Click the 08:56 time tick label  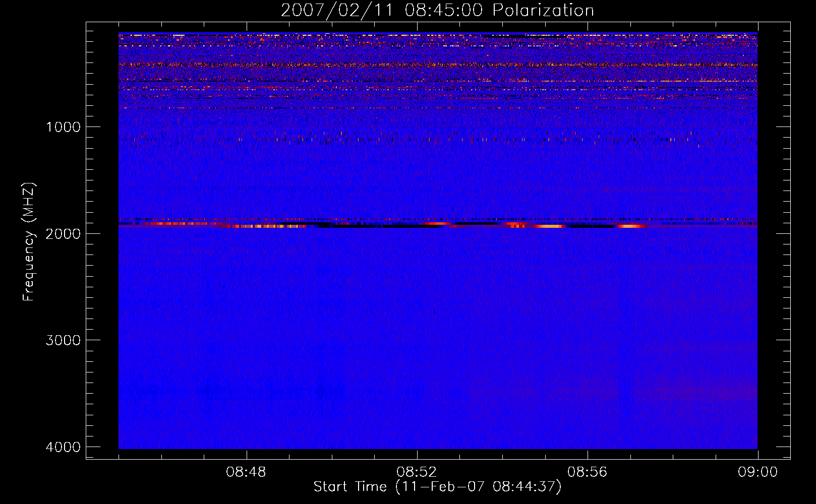(587, 472)
